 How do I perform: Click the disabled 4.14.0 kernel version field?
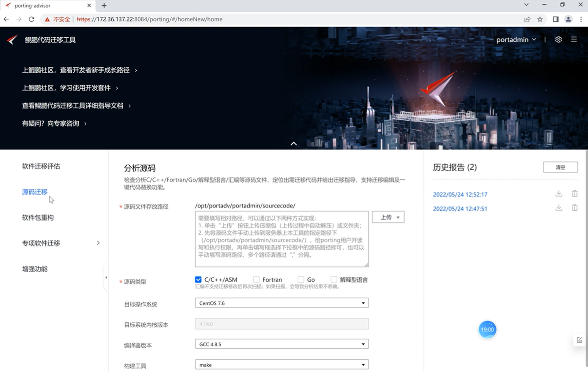coord(282,324)
